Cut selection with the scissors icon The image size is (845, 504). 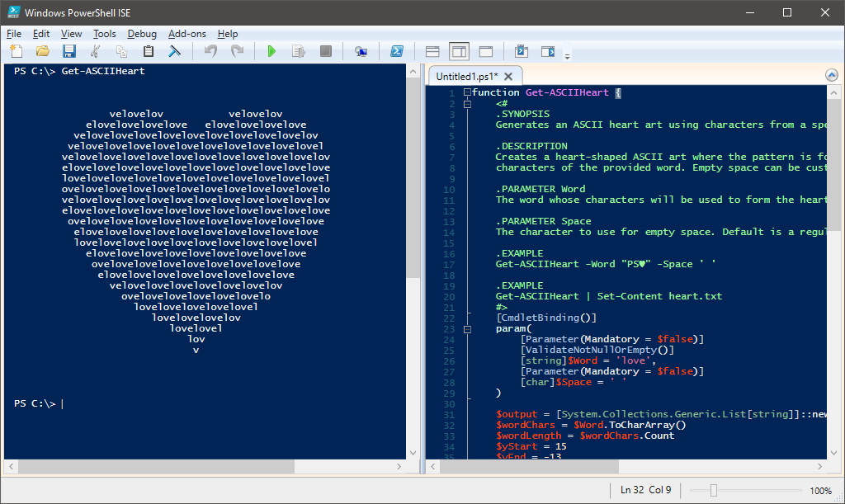tap(96, 51)
